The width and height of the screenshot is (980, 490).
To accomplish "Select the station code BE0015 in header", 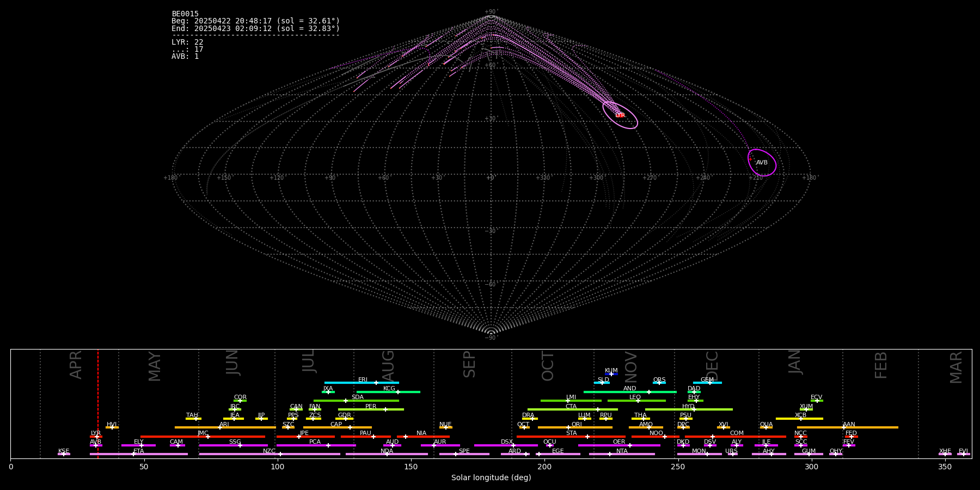I will click(185, 14).
